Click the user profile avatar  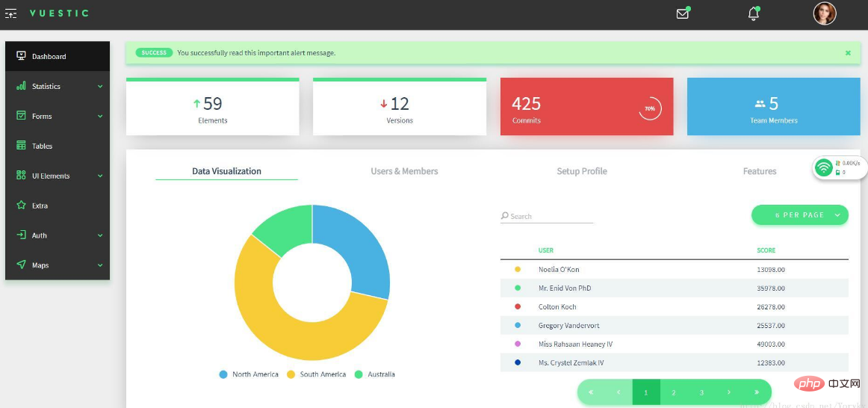[825, 13]
